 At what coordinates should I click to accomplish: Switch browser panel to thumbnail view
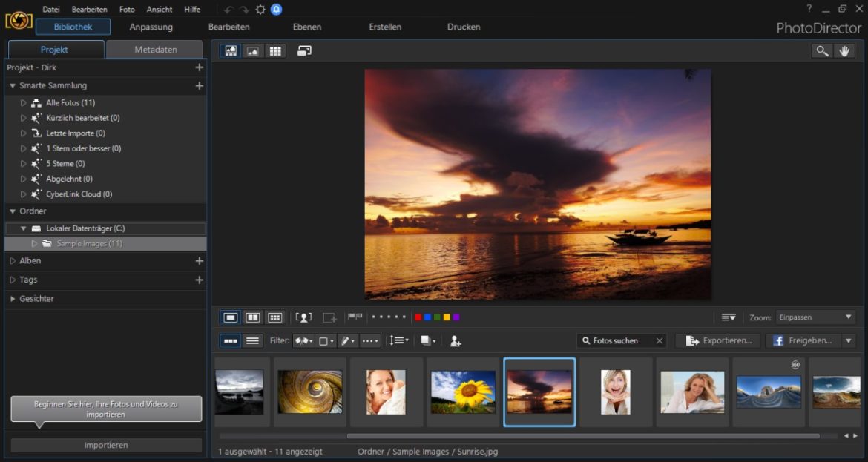(x=231, y=341)
